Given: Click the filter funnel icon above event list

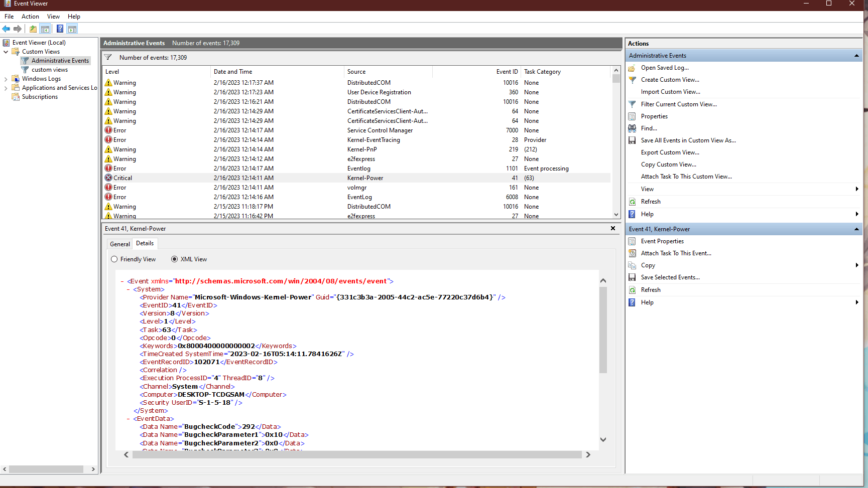Looking at the screenshot, I should coord(108,58).
